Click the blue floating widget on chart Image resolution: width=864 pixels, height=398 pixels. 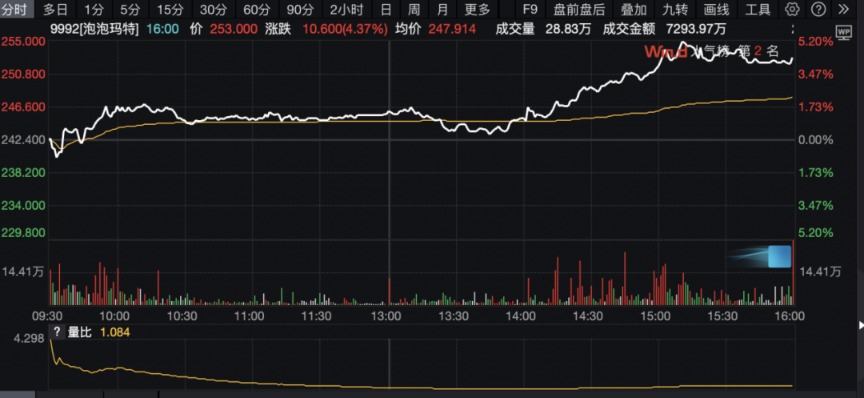tap(779, 257)
